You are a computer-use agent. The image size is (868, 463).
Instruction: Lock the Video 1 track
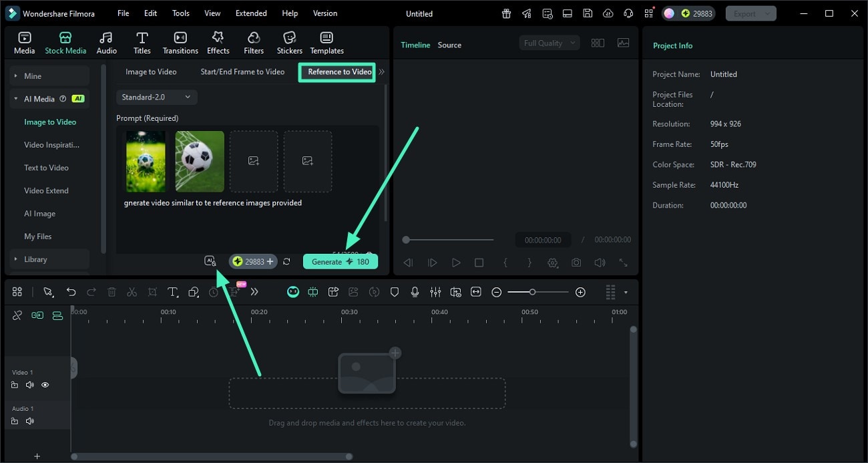click(x=15, y=385)
